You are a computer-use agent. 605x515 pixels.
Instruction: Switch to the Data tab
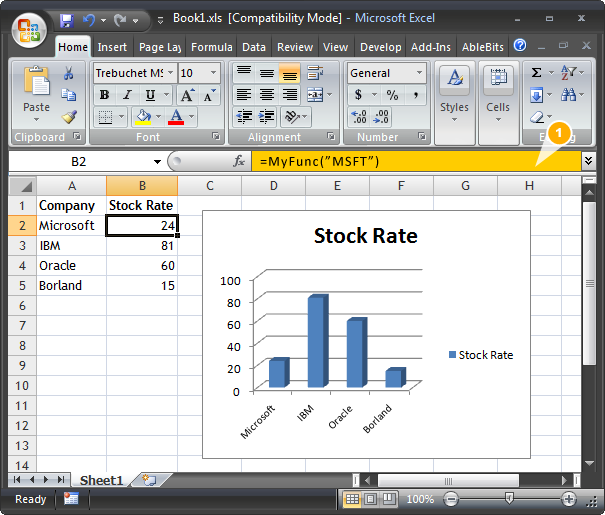(253, 47)
